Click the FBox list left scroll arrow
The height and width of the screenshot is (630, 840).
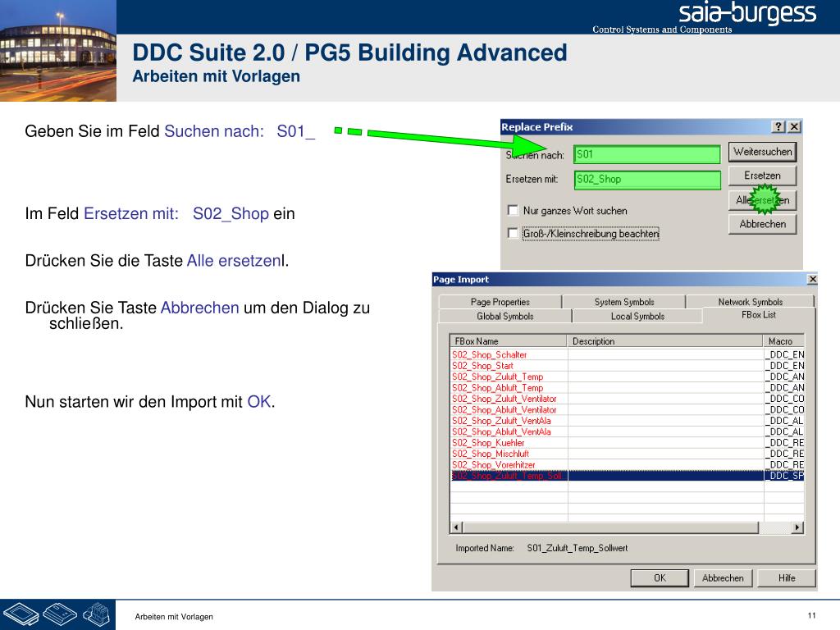(x=456, y=527)
